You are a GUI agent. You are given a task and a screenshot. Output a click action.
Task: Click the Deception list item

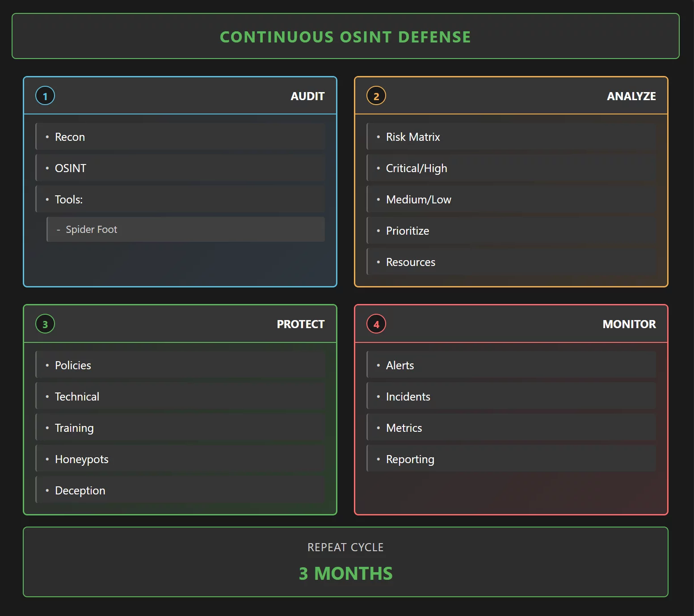(x=80, y=490)
